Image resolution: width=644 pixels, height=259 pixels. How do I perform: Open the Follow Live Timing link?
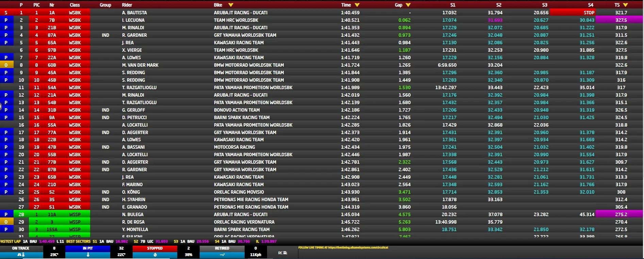[343, 248]
